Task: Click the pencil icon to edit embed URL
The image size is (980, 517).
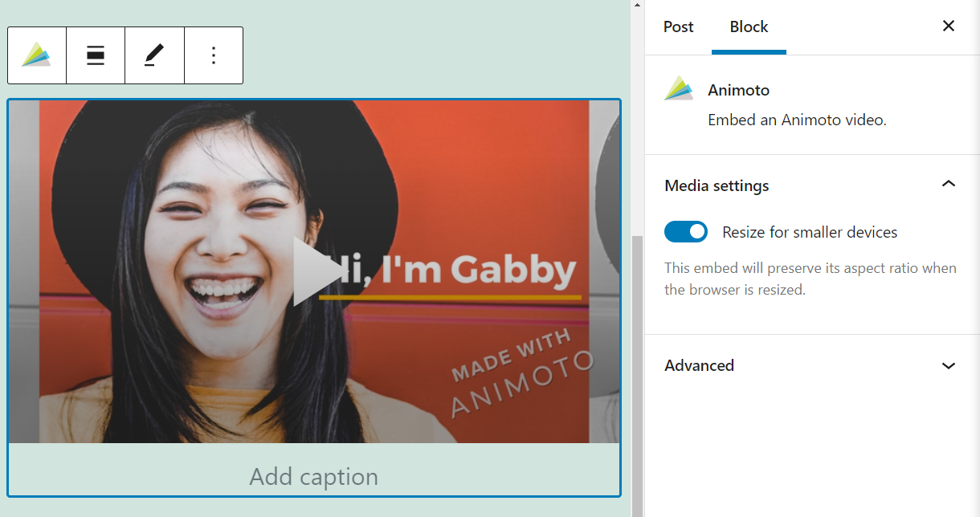Action: pyautogui.click(x=153, y=55)
